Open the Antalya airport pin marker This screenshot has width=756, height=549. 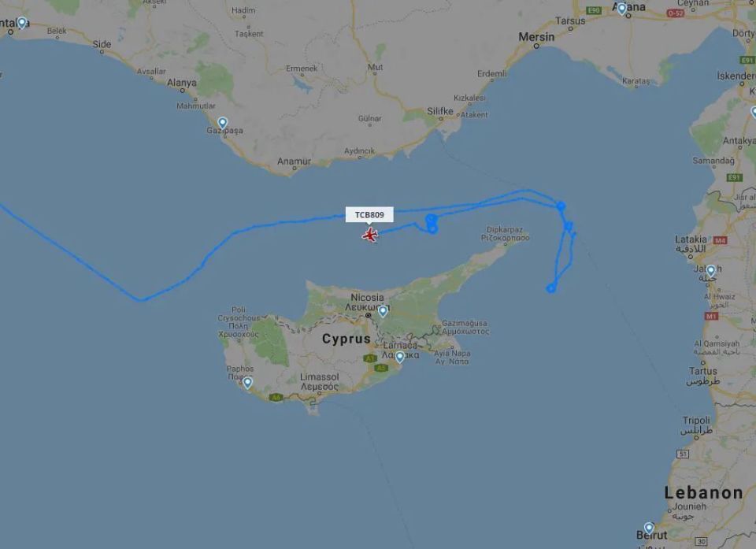(22, 23)
